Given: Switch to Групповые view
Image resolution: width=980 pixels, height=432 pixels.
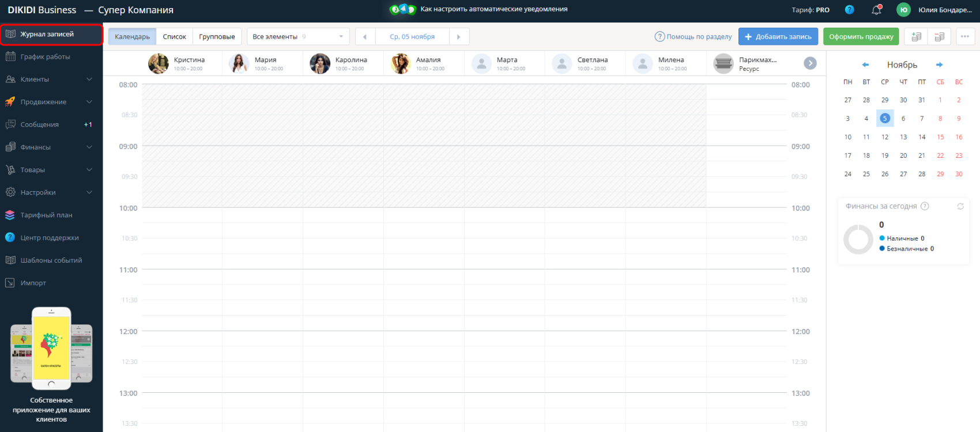Looking at the screenshot, I should click(x=217, y=37).
